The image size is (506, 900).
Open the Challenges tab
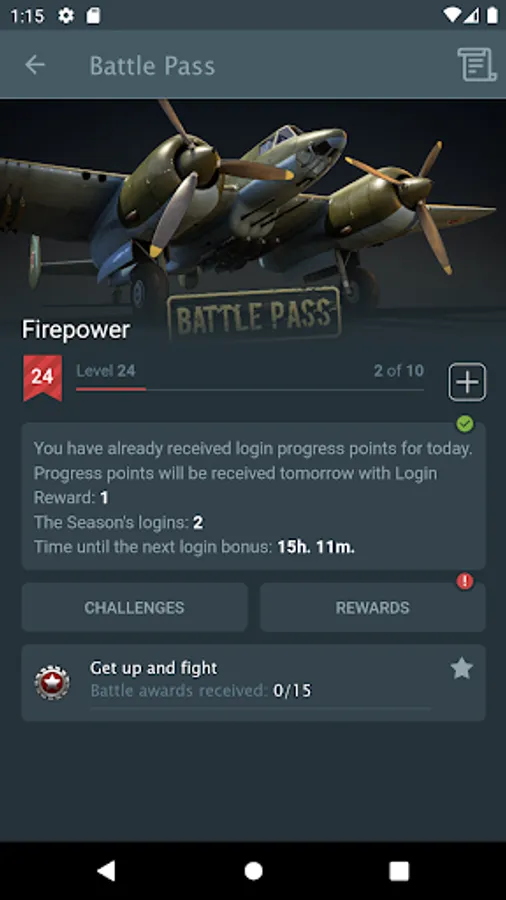(135, 608)
